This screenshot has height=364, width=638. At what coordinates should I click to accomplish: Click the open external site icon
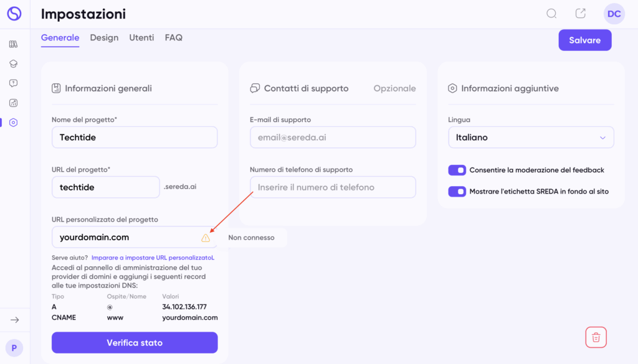click(x=581, y=14)
